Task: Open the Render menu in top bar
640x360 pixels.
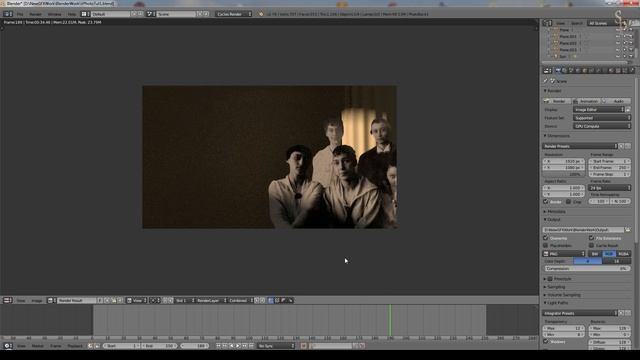Action: click(x=36, y=14)
